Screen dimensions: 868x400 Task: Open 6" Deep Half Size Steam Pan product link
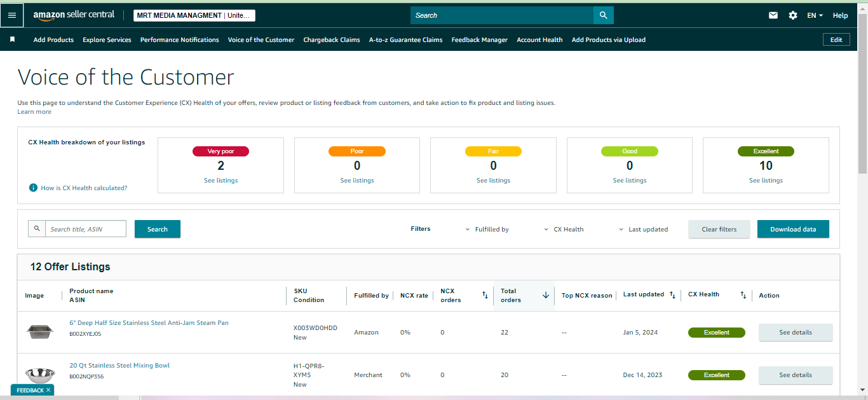149,323
